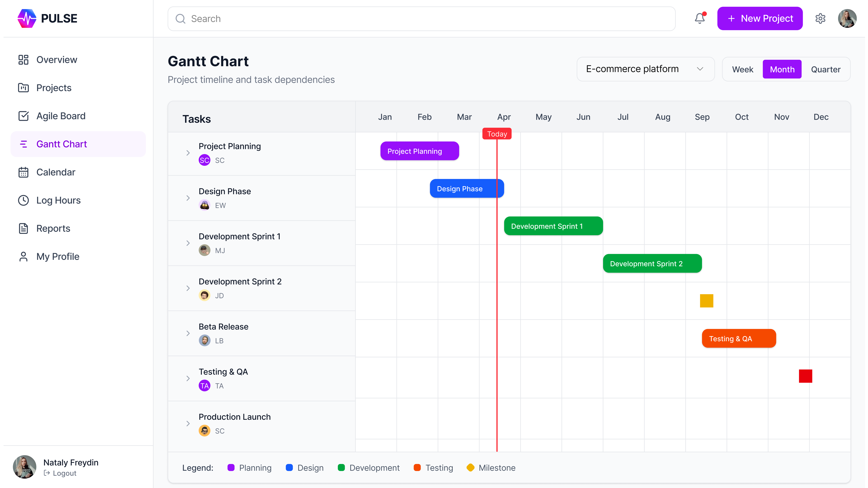Expand the Development Sprint 1 row
The height and width of the screenshot is (488, 868).
click(x=188, y=243)
